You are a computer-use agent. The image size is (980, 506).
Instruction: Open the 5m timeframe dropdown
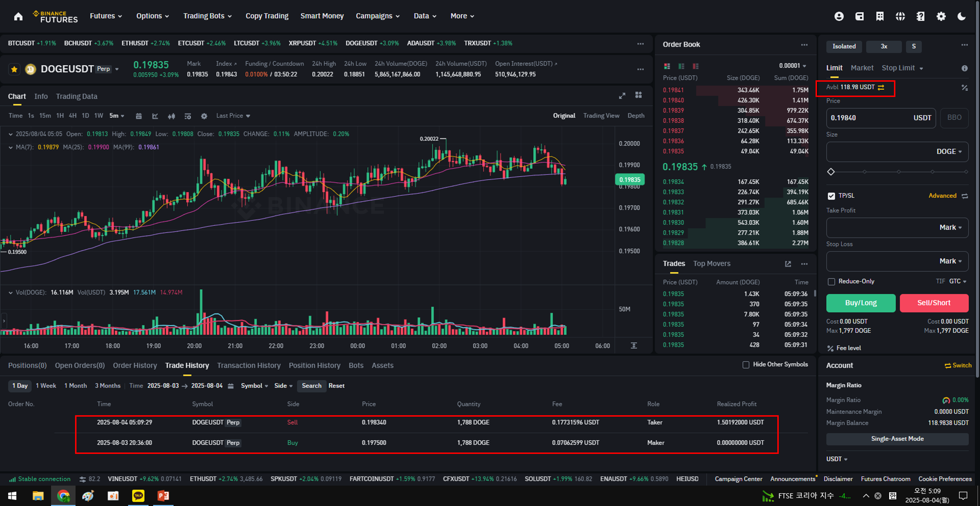coord(117,116)
